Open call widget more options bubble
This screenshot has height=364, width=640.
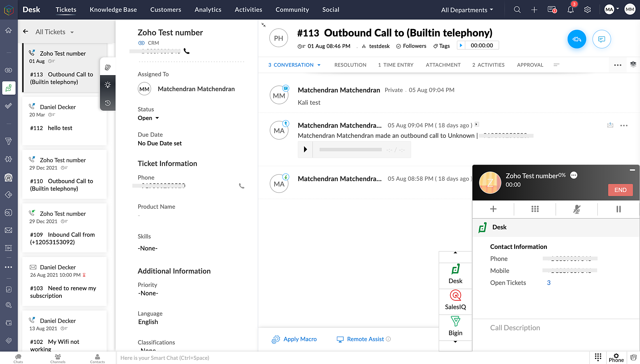574,175
